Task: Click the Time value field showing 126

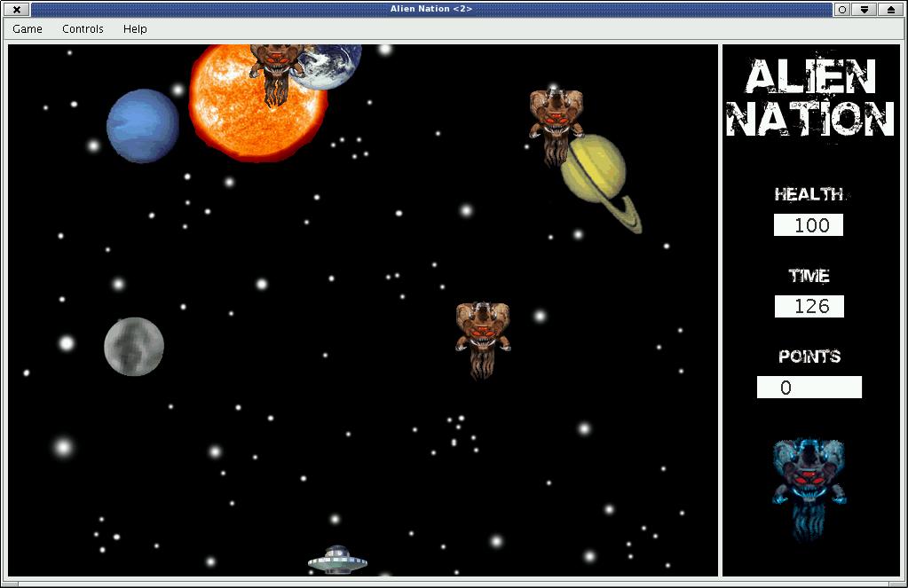Action: point(809,306)
